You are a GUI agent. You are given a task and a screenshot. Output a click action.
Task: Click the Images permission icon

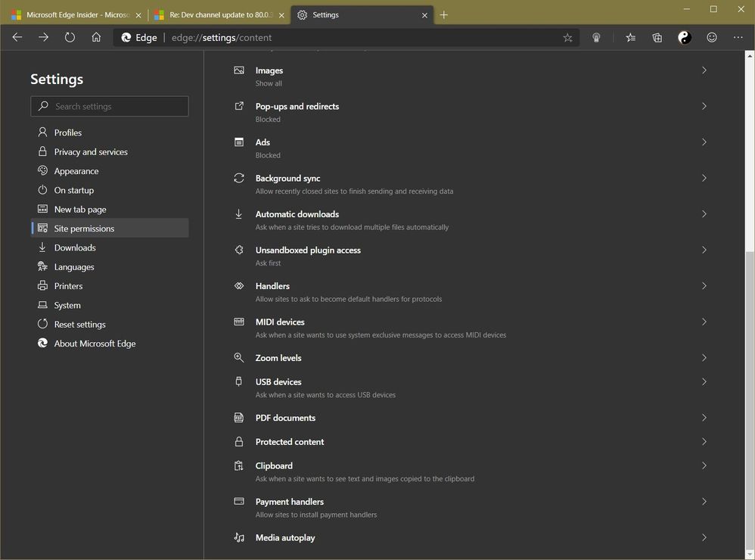click(239, 70)
